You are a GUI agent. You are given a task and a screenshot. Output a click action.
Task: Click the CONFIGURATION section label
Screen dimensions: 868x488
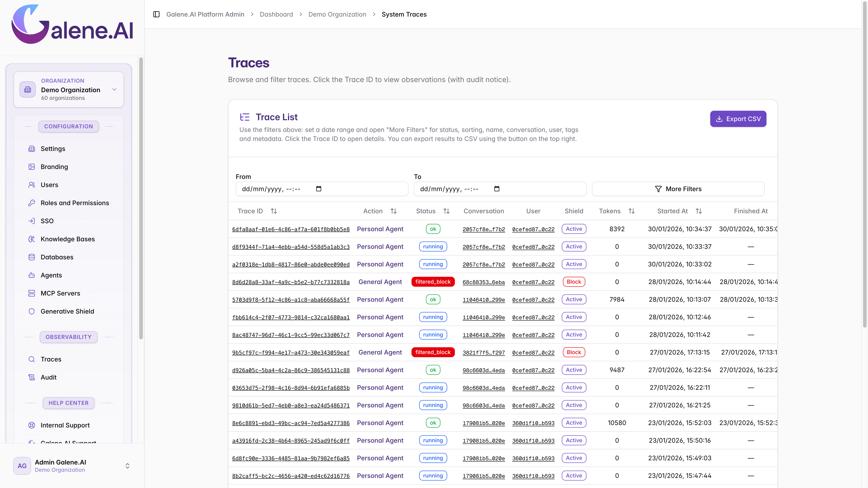(x=69, y=126)
